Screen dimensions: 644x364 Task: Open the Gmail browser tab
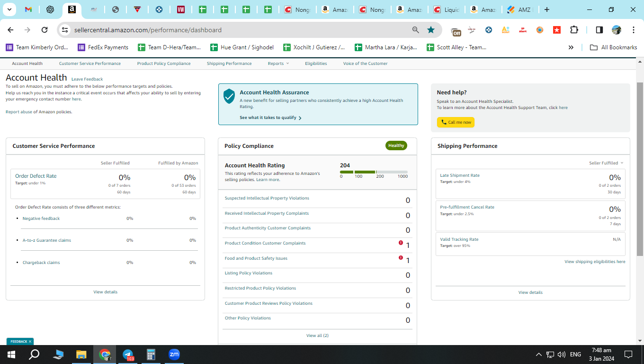28,9
